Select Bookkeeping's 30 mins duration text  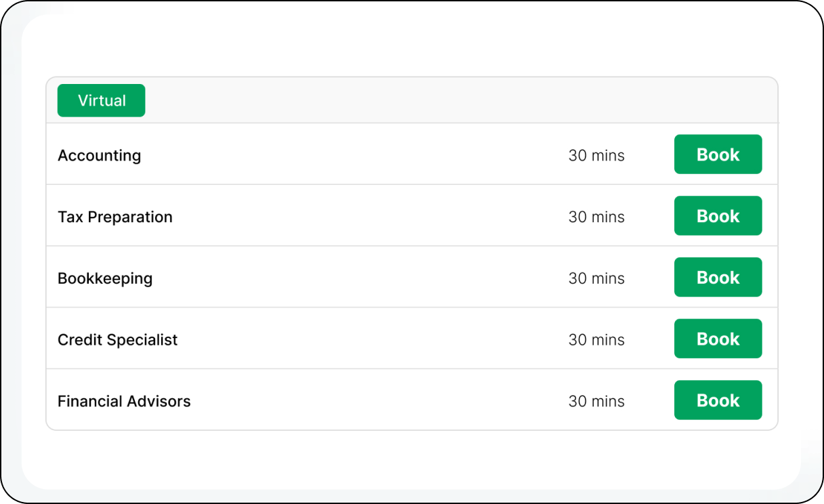pyautogui.click(x=596, y=278)
